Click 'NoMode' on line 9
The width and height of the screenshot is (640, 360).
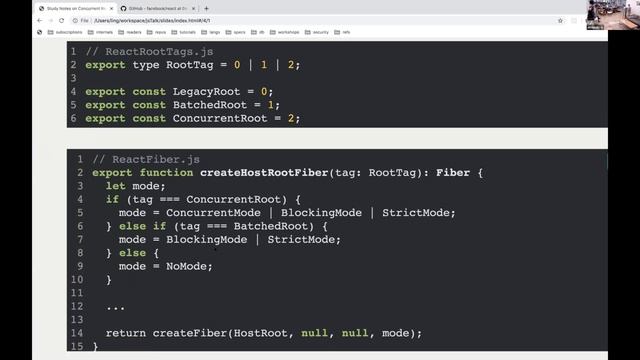186,267
